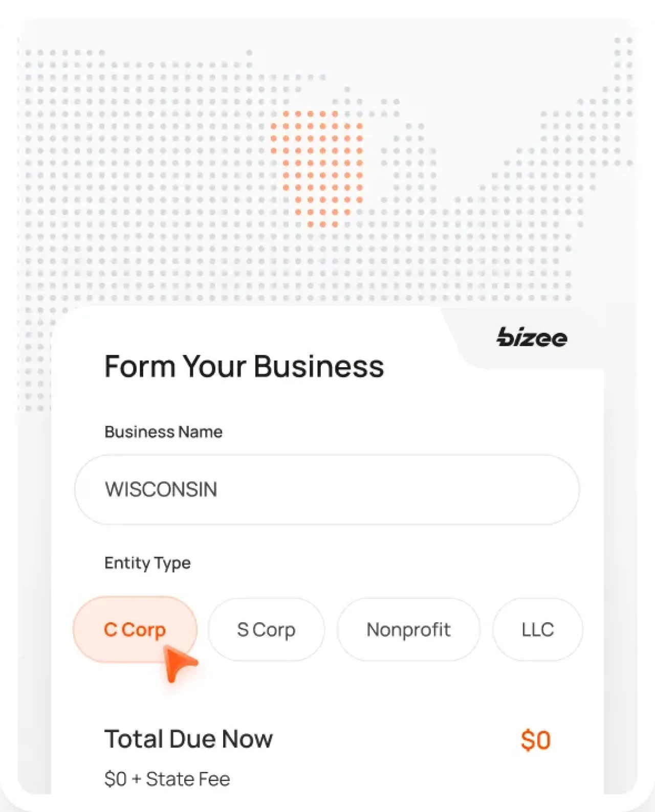The width and height of the screenshot is (655, 812).
Task: Click the orange $0 amount
Action: 536,739
